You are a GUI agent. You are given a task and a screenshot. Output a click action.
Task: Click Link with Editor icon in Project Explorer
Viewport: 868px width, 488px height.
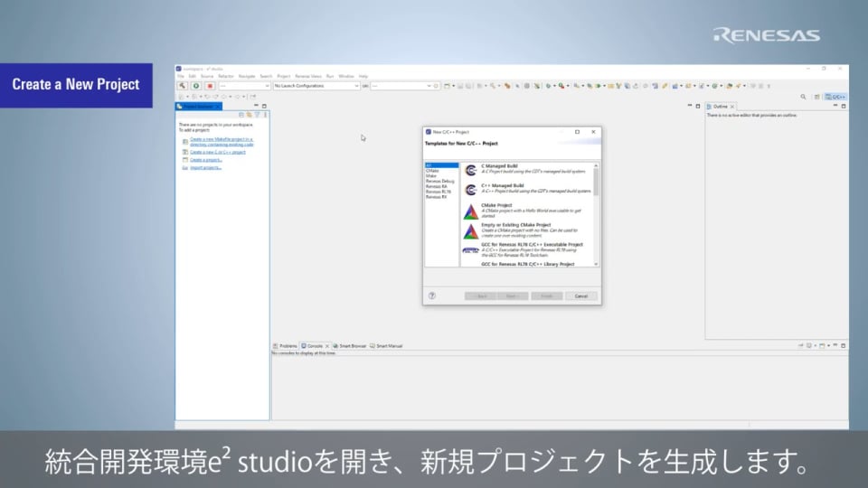coord(250,115)
